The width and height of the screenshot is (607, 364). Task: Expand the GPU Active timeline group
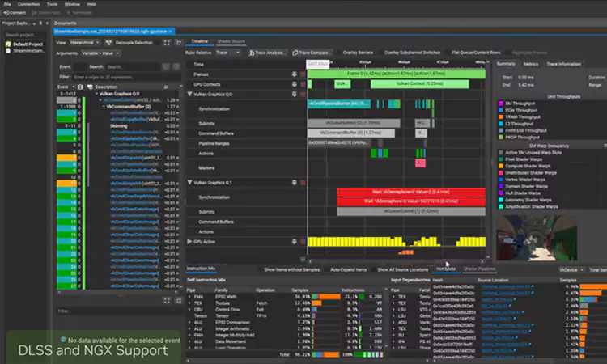pyautogui.click(x=189, y=242)
